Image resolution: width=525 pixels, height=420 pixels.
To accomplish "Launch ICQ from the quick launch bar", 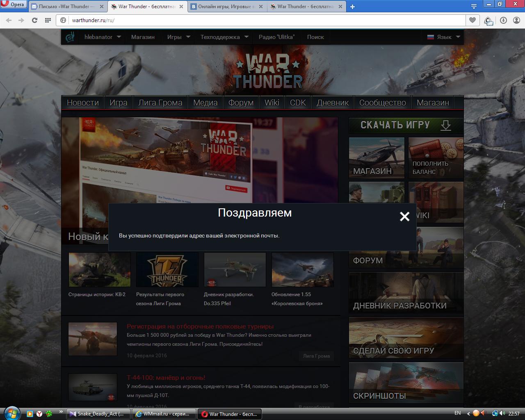I will (x=49, y=414).
